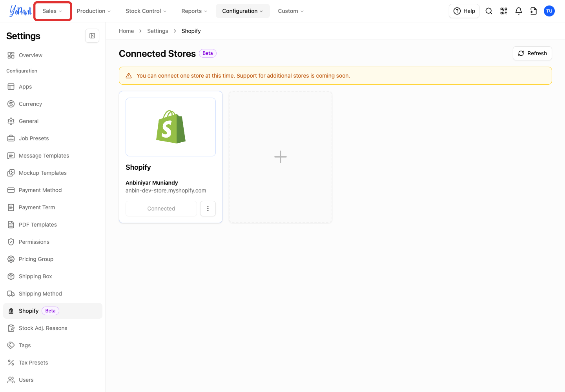Open the TU user avatar menu

[x=549, y=11]
